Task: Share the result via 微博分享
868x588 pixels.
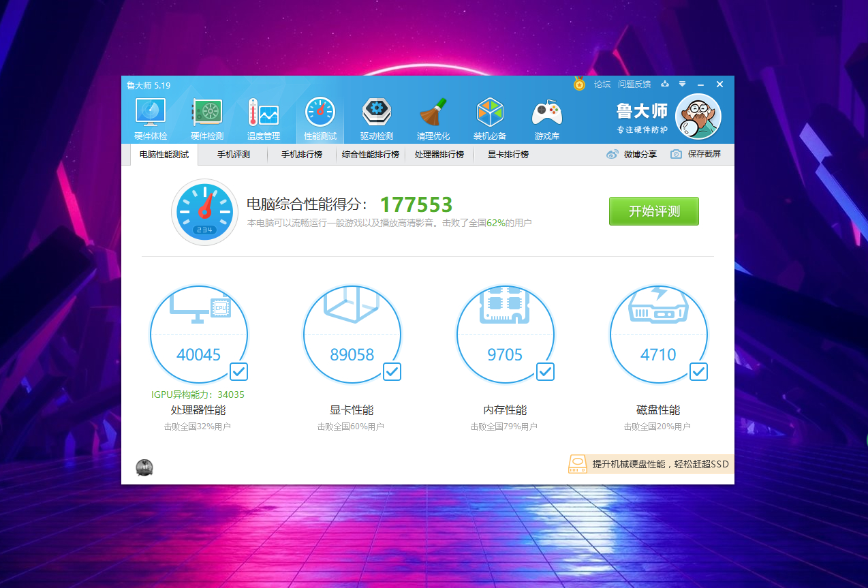Action: point(632,154)
